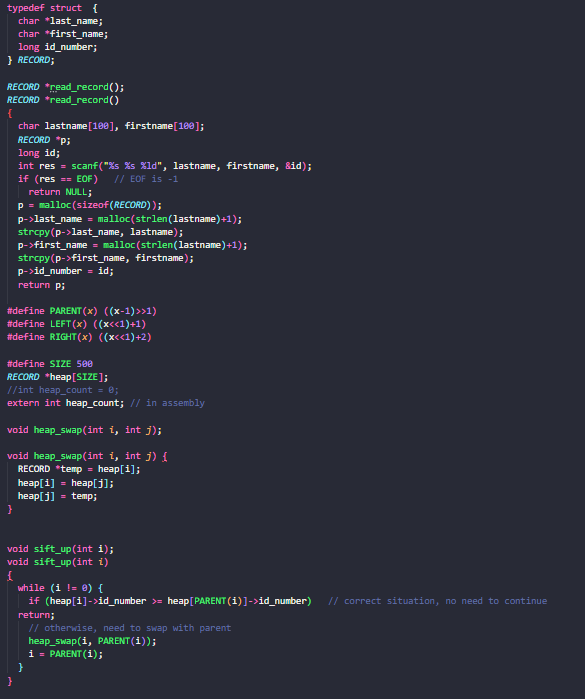Click the scanf call line
Viewport: 585px width, 699px height.
click(x=165, y=166)
